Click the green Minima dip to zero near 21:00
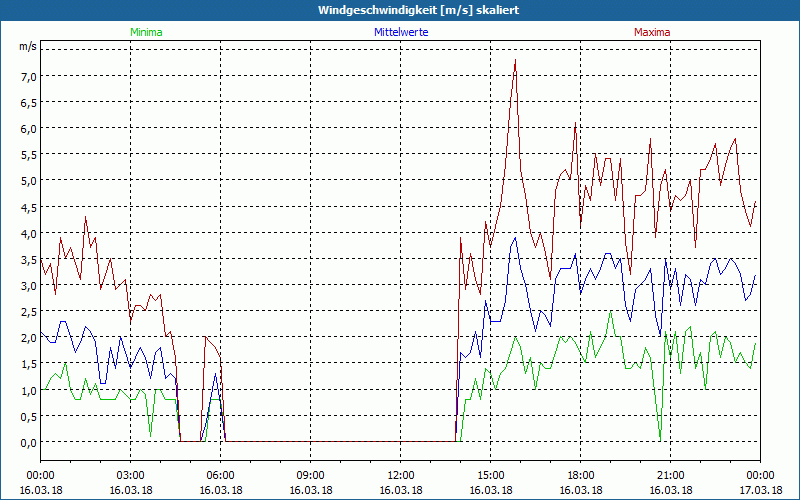Viewport: 800px width, 500px height. tap(660, 440)
